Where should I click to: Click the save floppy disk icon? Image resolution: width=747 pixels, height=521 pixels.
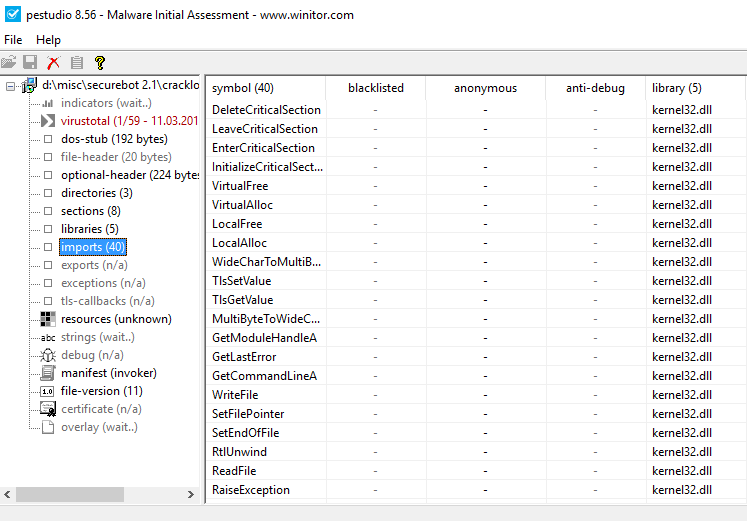click(x=31, y=63)
